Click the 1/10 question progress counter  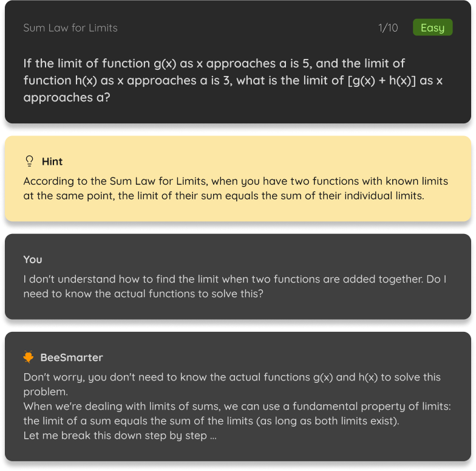tap(388, 28)
